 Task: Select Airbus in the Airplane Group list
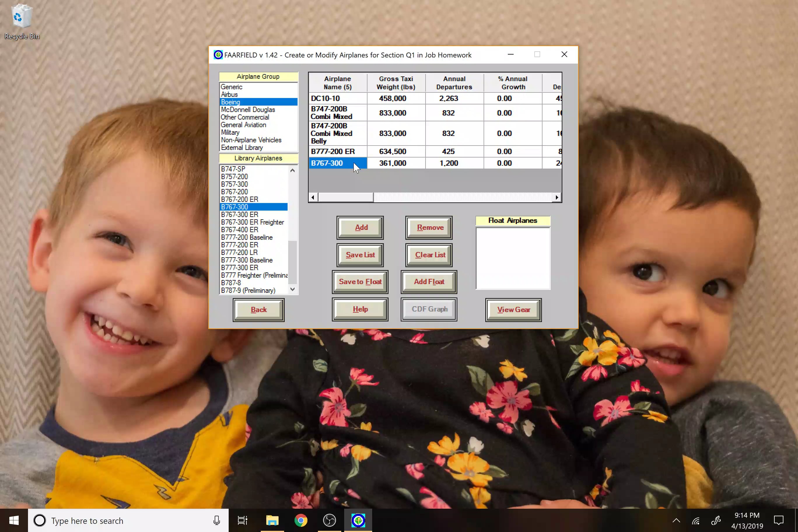[229, 94]
